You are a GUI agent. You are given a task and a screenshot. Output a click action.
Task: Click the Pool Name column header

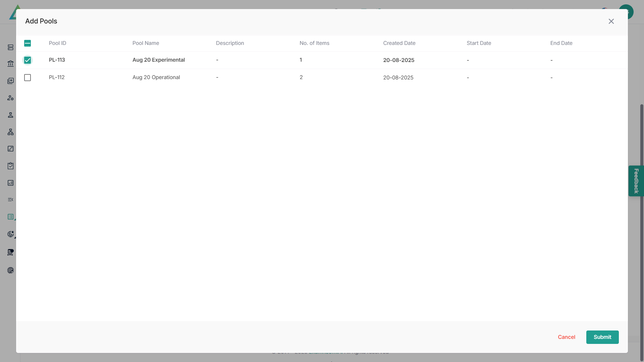[x=146, y=43]
